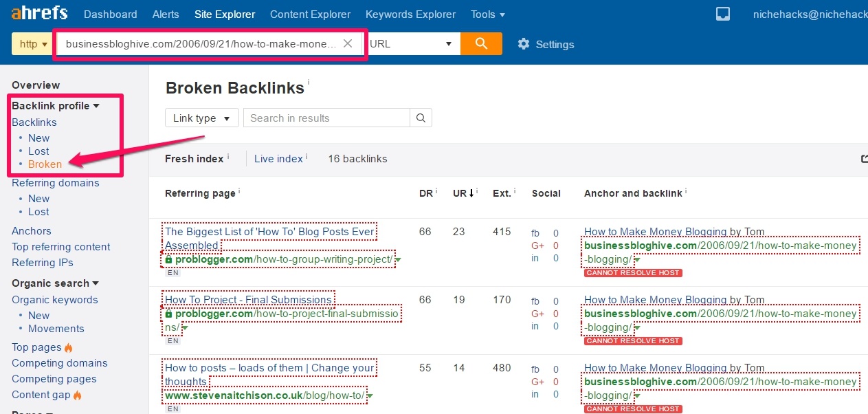Open Competing pages in sidebar
This screenshot has height=414, width=868.
(54, 379)
